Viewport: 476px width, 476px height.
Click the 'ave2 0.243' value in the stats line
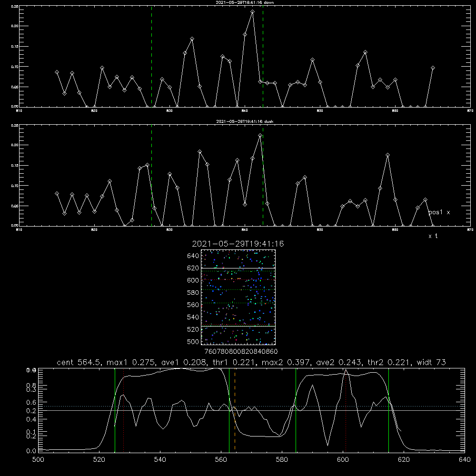339,362
